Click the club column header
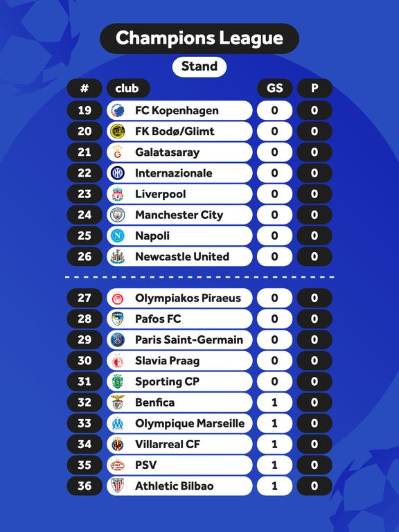 coord(128,89)
